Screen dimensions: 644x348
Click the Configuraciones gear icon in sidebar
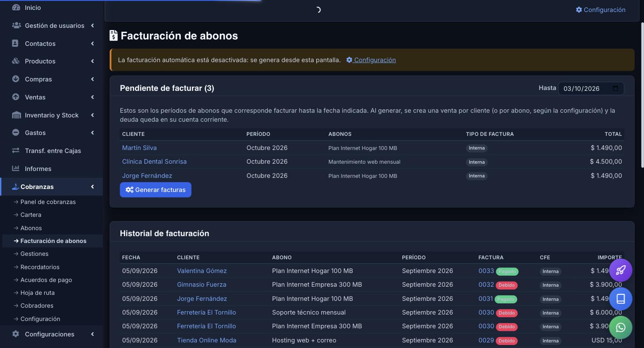(x=16, y=334)
